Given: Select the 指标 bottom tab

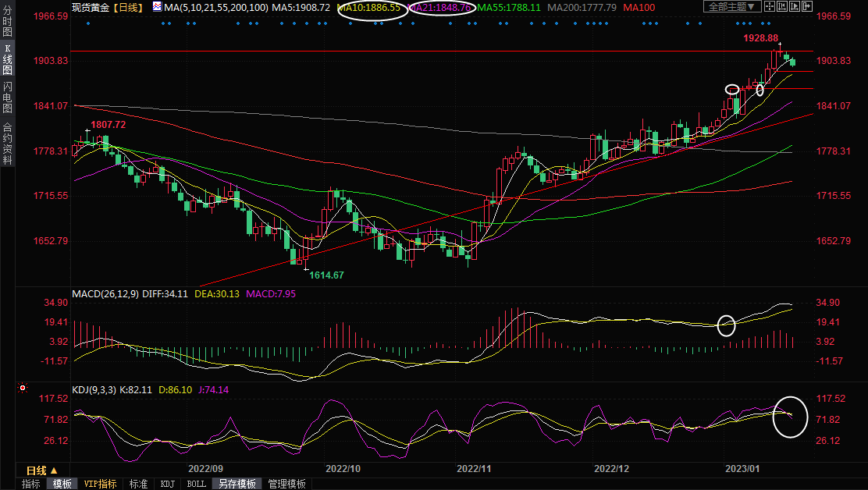Looking at the screenshot, I should point(31,484).
